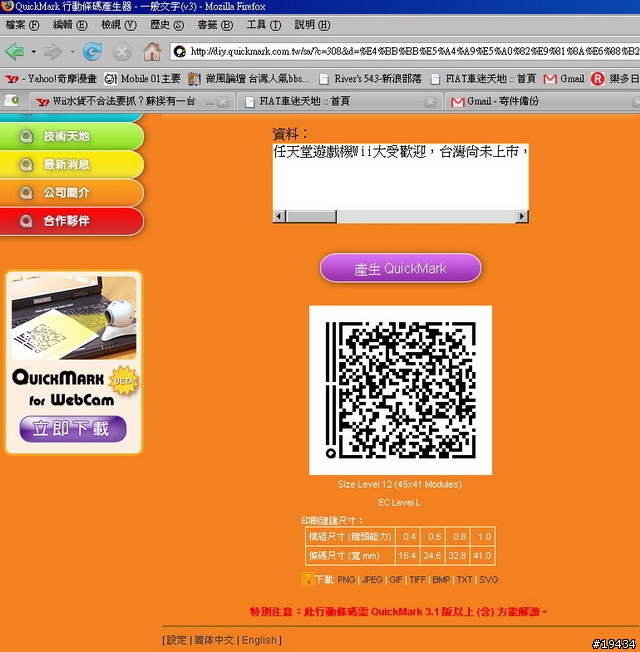
Task: Open the 技術天地 sidebar item
Action: pos(72,136)
